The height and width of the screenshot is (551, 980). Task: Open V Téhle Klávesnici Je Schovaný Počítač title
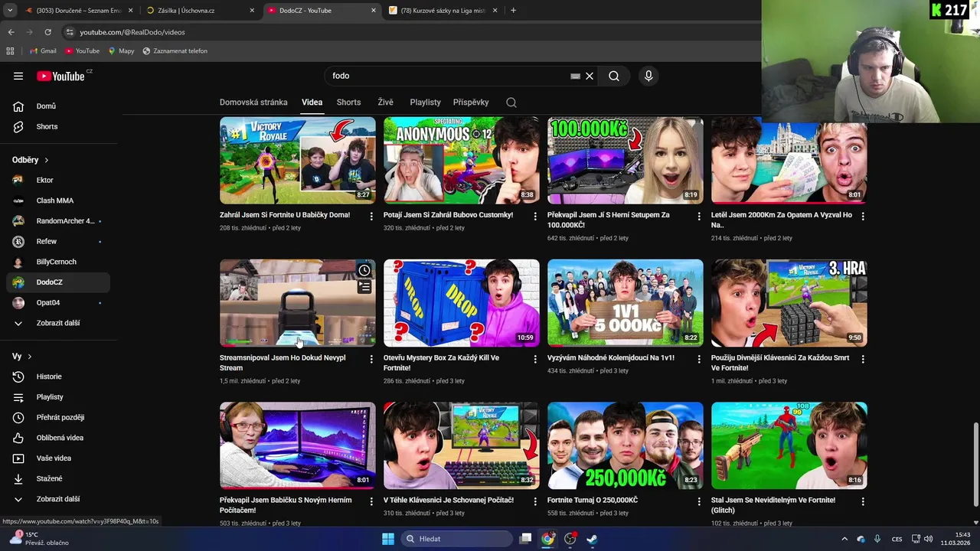click(x=449, y=500)
